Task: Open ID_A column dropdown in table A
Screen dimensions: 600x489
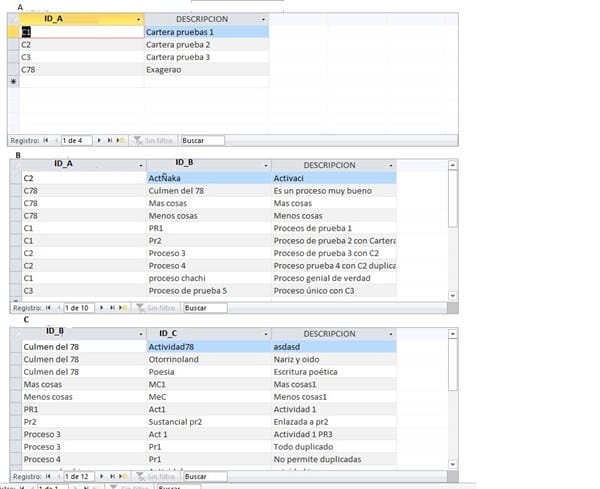Action: click(137, 20)
